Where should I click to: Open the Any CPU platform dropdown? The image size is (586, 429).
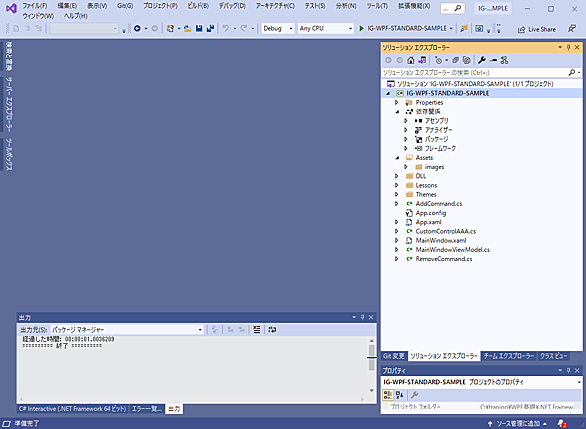pos(326,28)
